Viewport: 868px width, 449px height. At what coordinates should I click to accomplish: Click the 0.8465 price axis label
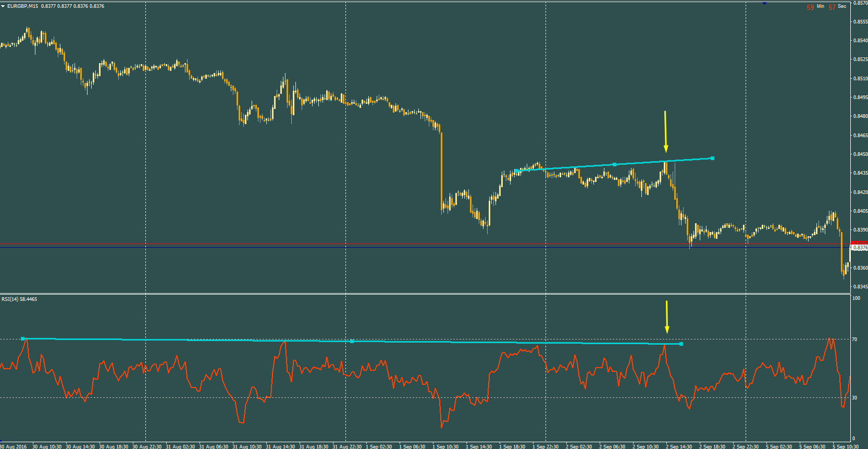click(860, 136)
